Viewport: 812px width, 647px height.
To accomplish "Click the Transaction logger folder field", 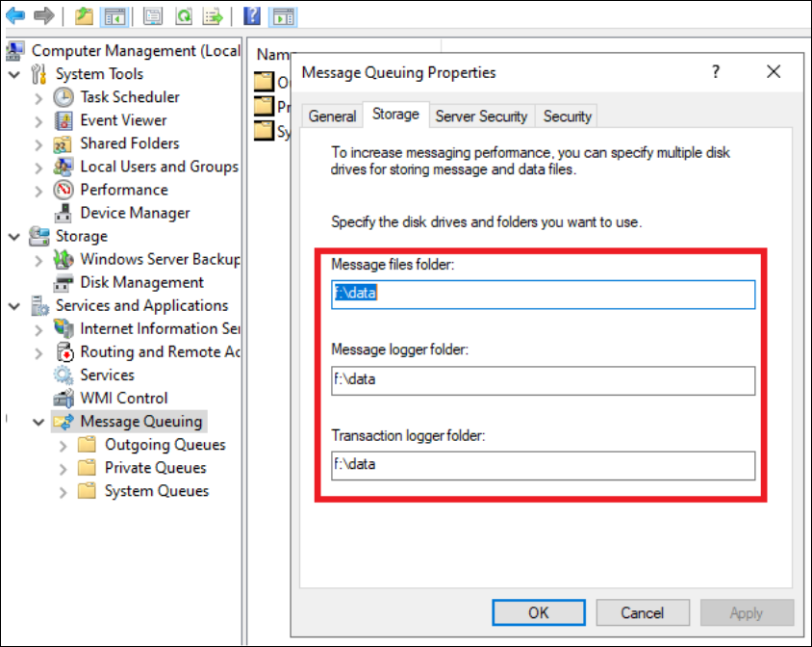I will [x=543, y=464].
